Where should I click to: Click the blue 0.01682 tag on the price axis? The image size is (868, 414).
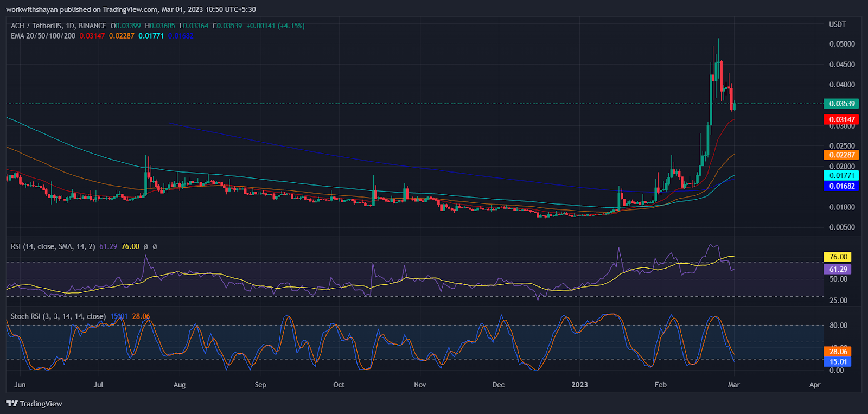tap(841, 186)
